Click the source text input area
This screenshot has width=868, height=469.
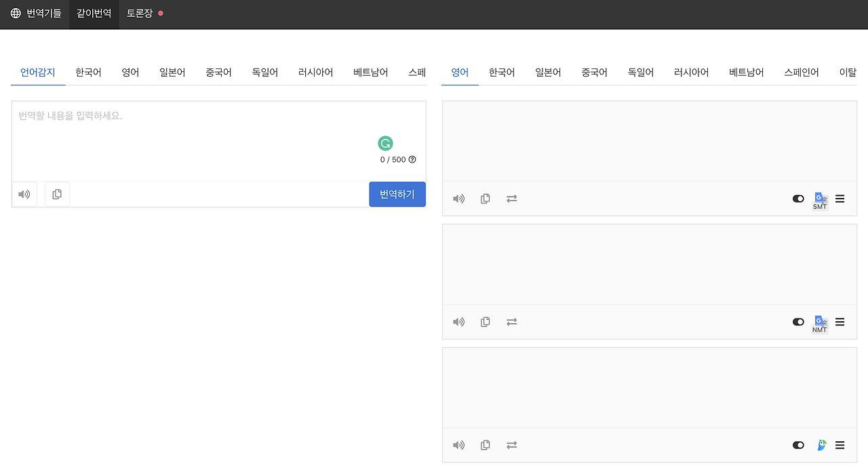point(218,141)
